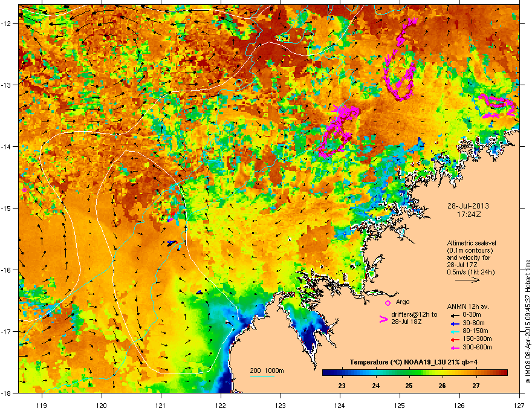Click the '150-300m' depth label
This screenshot has width=532, height=411.
(x=477, y=338)
